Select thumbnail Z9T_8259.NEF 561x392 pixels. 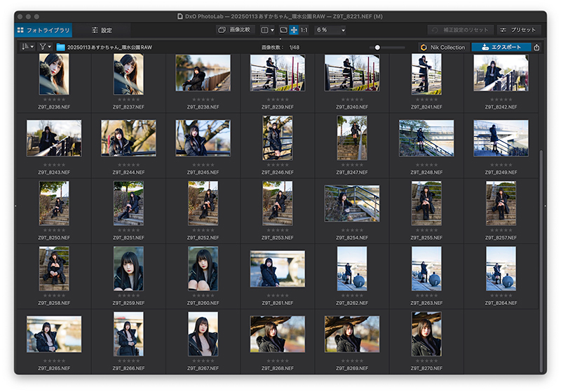[128, 269]
